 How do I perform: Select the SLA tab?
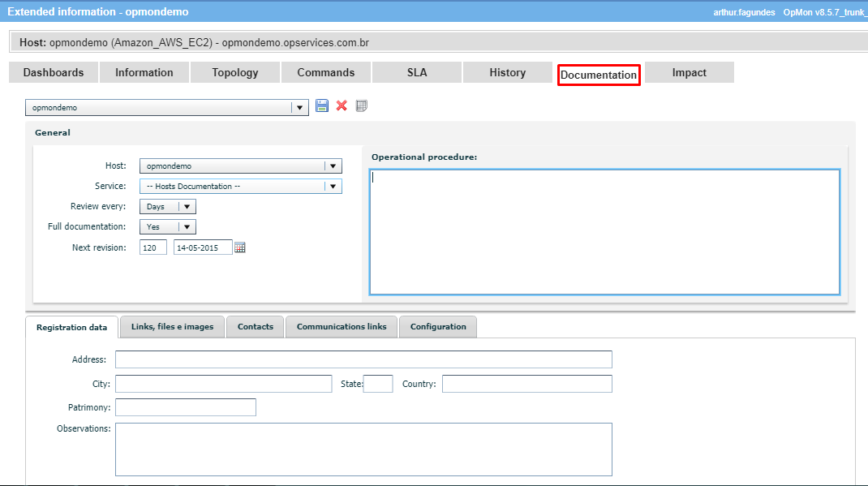click(x=417, y=72)
